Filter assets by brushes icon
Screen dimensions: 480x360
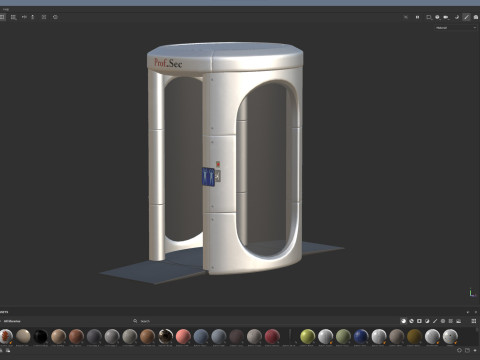[x=435, y=321]
